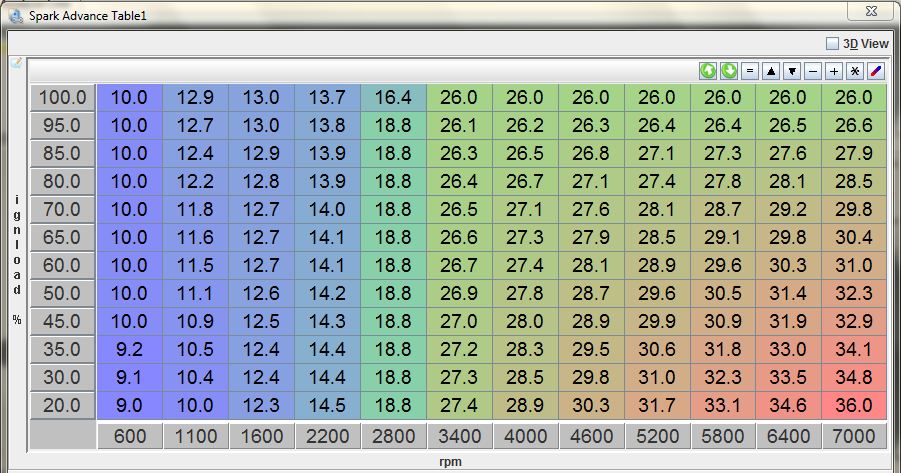This screenshot has width=901, height=473.
Task: Select the 4600 rpm bin header
Action: (591, 436)
